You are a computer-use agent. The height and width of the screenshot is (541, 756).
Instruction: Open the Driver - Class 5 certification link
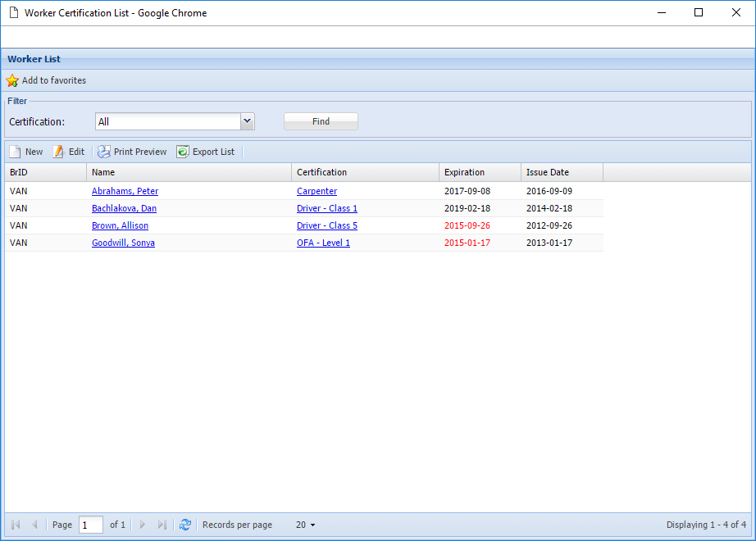[326, 225]
